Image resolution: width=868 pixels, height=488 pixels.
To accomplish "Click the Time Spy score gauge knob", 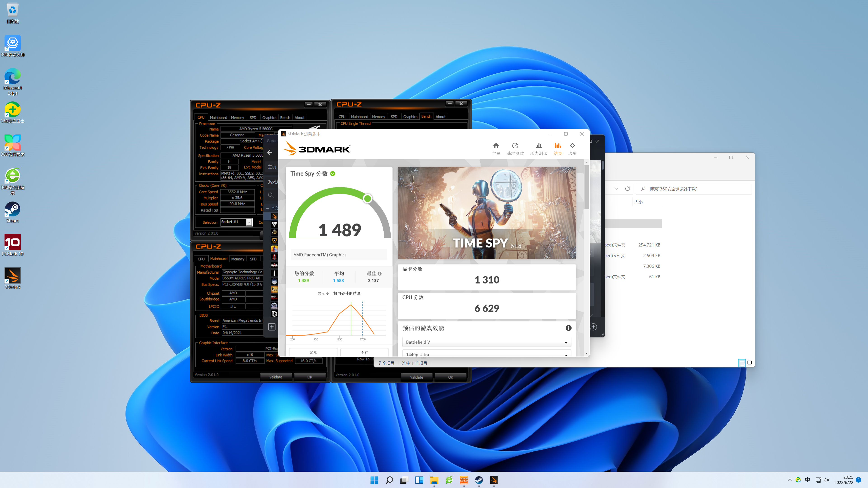I will tap(368, 198).
